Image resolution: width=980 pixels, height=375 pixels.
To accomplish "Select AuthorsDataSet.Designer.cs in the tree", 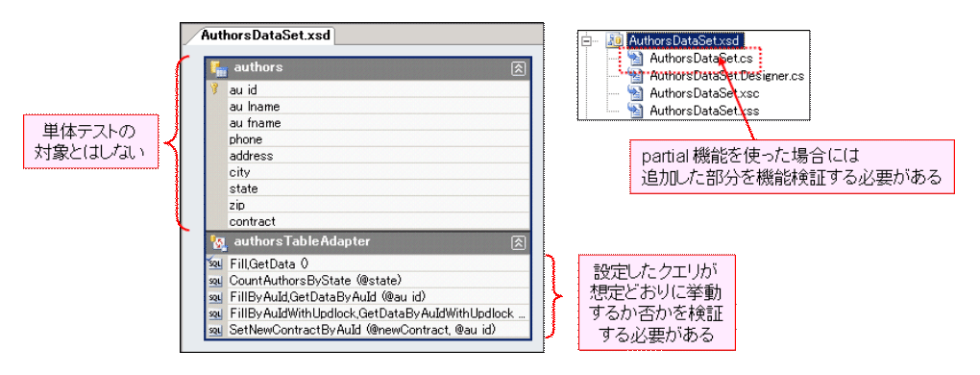I will click(x=726, y=76).
